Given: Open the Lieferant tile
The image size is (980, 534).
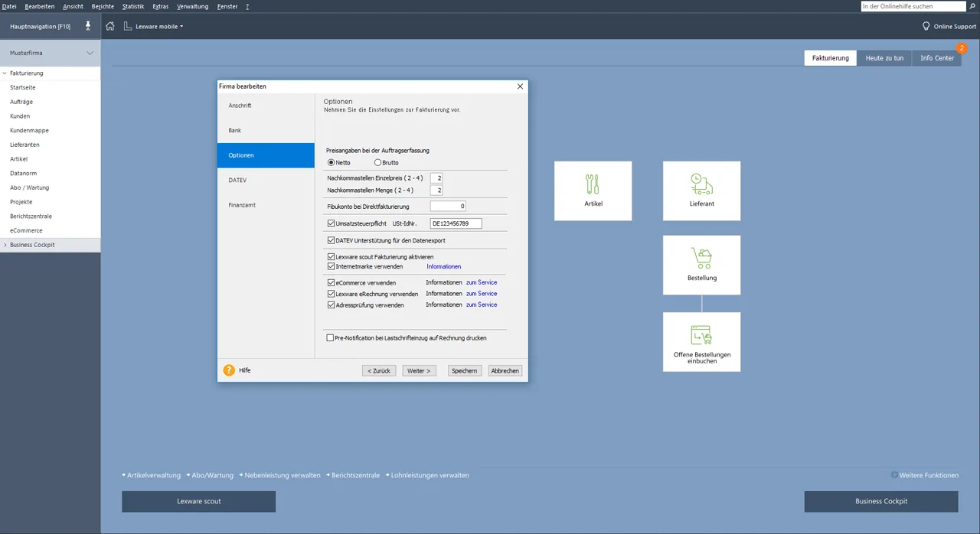Looking at the screenshot, I should [x=702, y=190].
